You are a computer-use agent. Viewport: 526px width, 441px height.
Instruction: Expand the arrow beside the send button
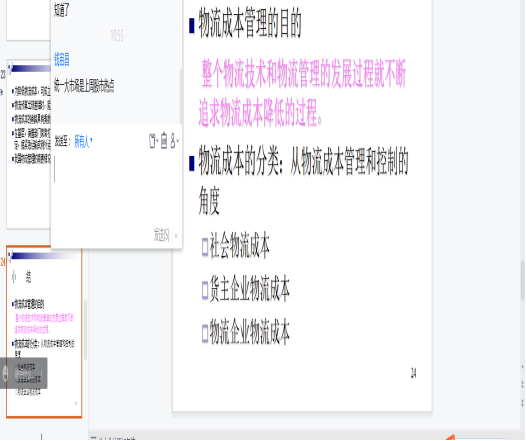pos(176,236)
